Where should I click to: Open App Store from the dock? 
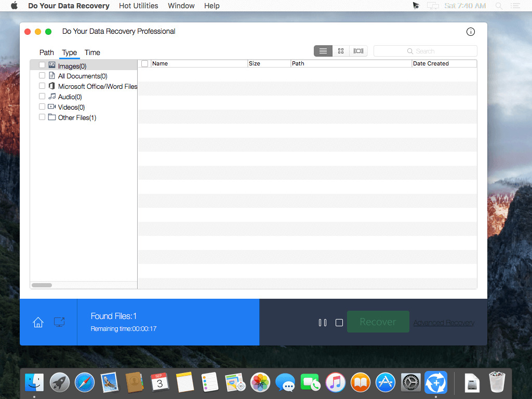385,382
